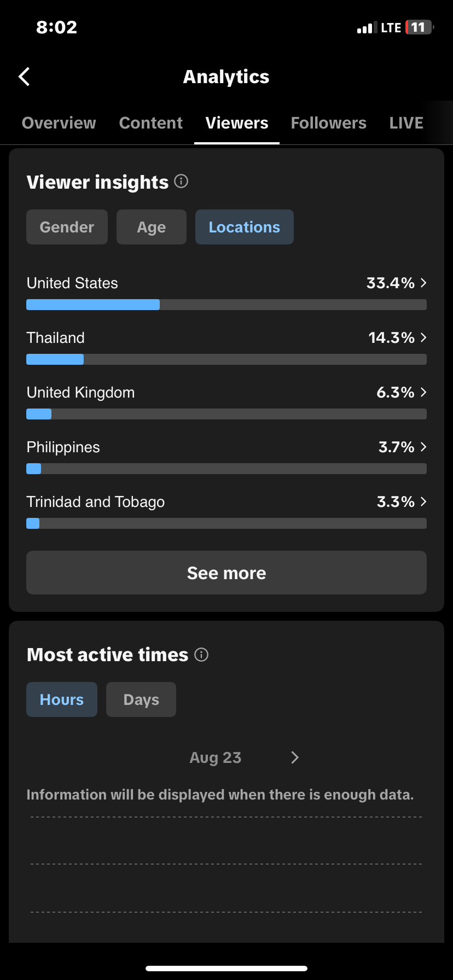
Task: Switch to the Followers tab
Action: tap(329, 123)
